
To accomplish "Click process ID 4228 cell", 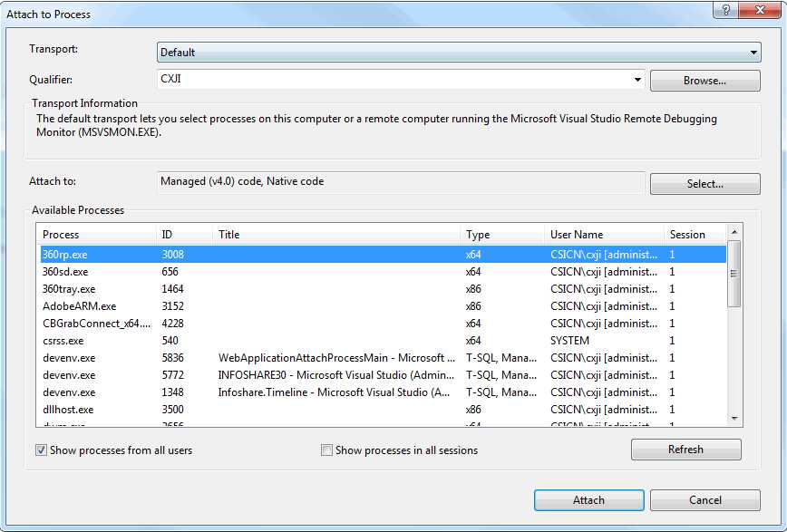I will tap(172, 324).
